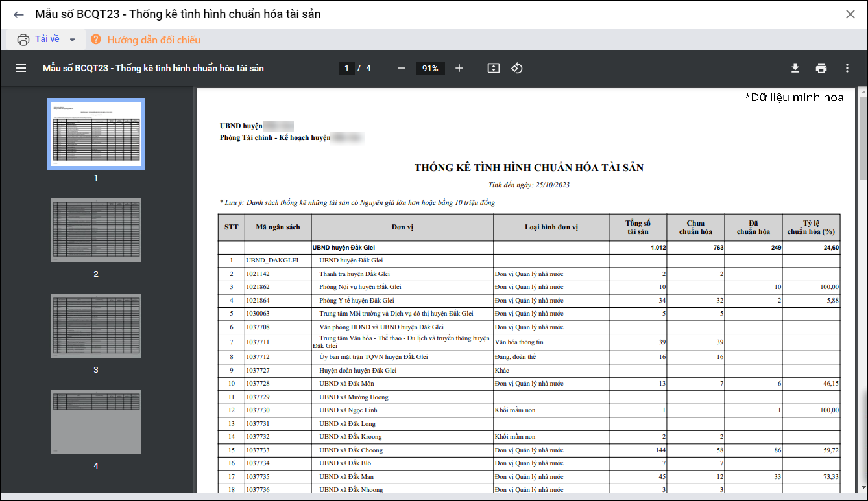Click the orange help question mark icon
This screenshot has height=501, width=868.
[x=96, y=40]
